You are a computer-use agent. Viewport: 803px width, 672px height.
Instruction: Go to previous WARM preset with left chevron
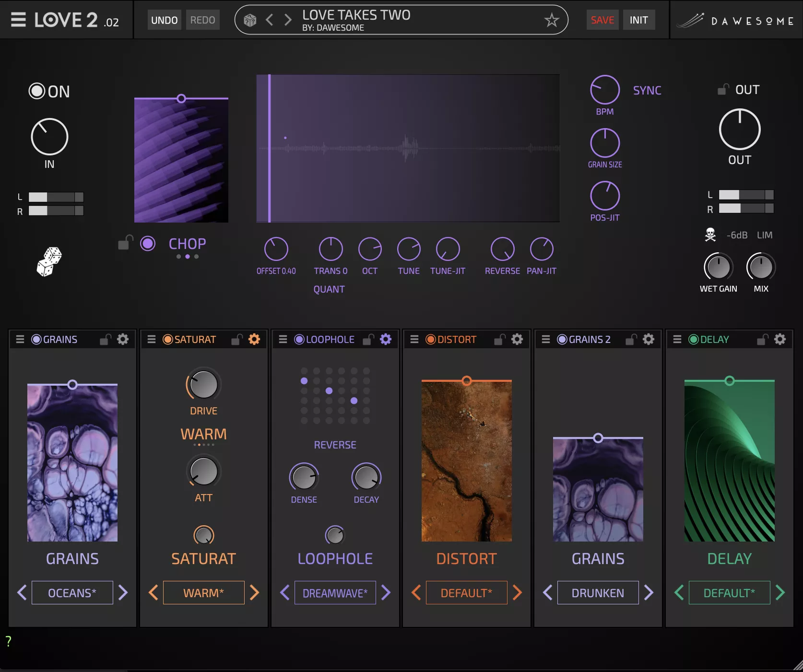[153, 592]
